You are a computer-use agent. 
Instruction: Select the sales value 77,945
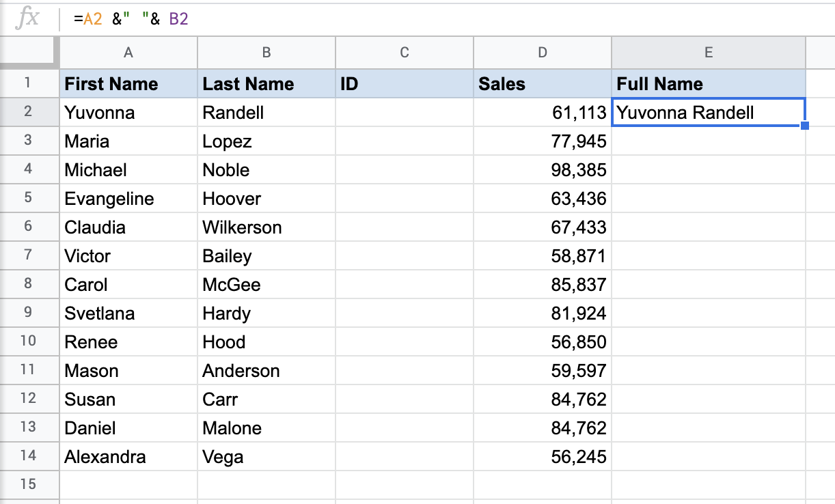click(543, 141)
